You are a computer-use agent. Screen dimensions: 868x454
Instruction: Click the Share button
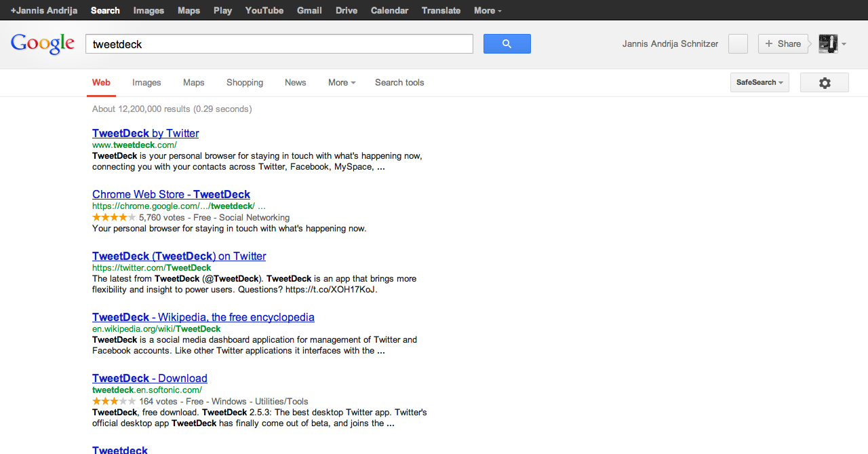[x=783, y=43]
